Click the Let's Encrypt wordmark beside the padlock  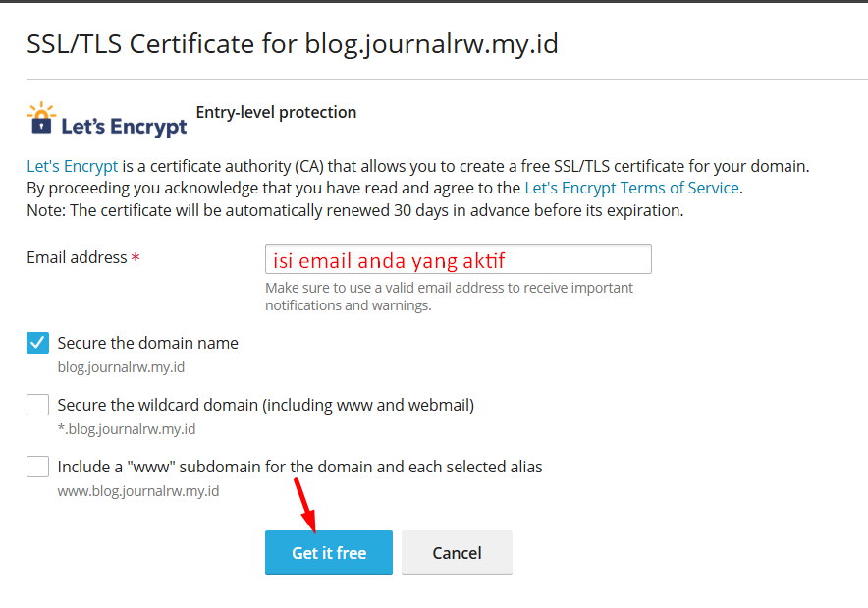pos(124,127)
